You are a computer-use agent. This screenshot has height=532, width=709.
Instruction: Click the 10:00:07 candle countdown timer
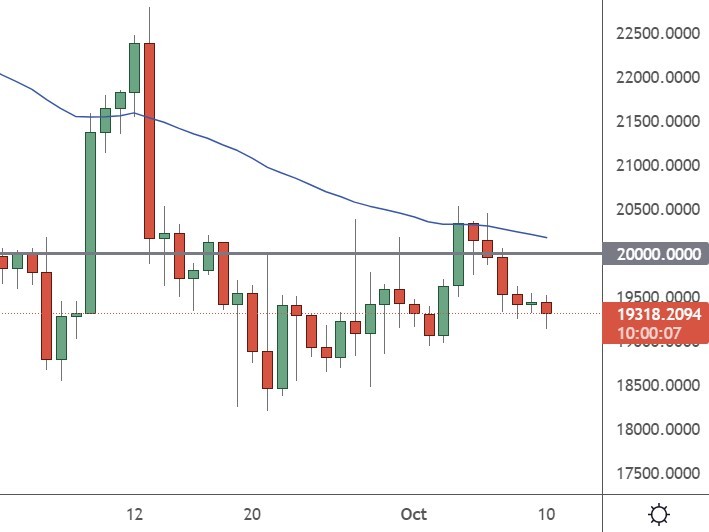pyautogui.click(x=656, y=332)
